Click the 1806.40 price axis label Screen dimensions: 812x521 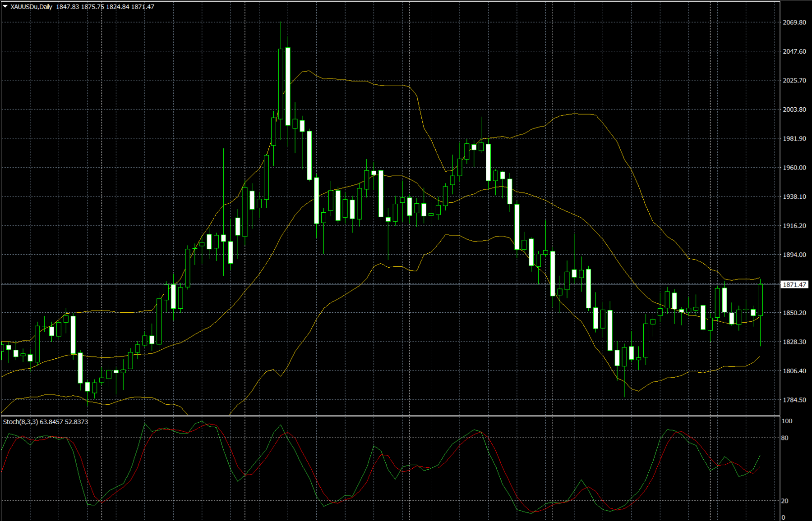pos(794,371)
